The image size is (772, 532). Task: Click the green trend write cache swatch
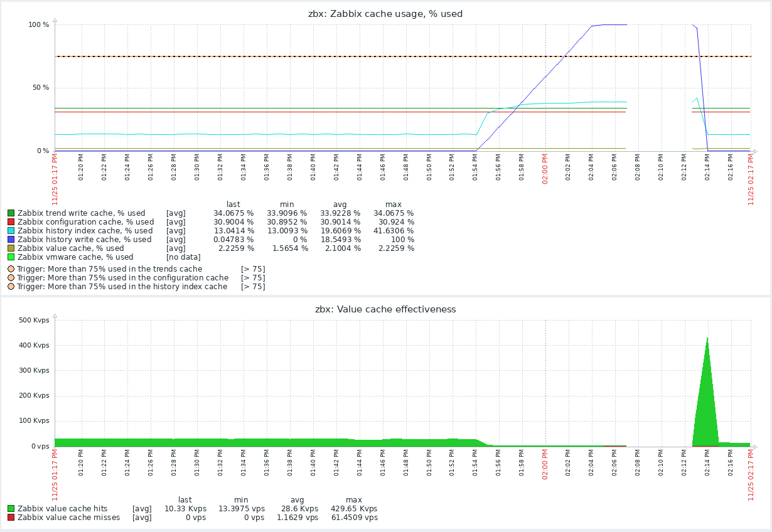click(11, 213)
